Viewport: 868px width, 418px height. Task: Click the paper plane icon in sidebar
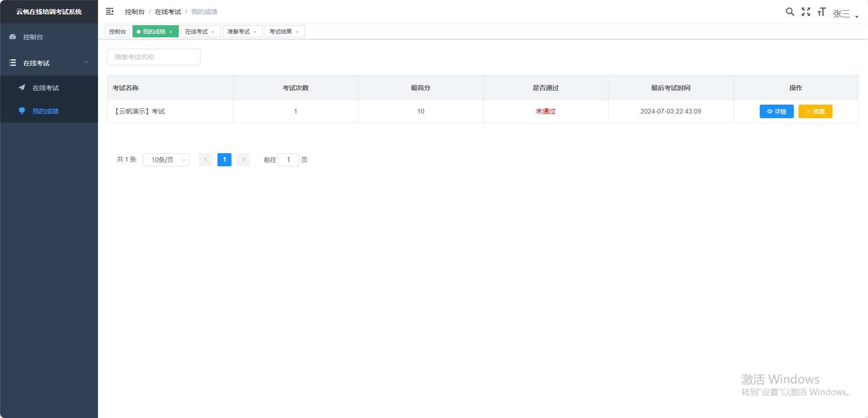(22, 87)
